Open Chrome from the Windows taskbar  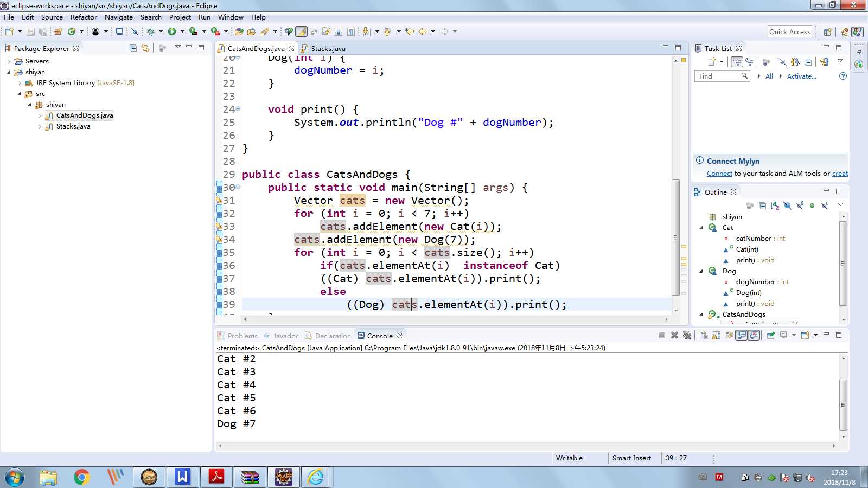(x=81, y=477)
